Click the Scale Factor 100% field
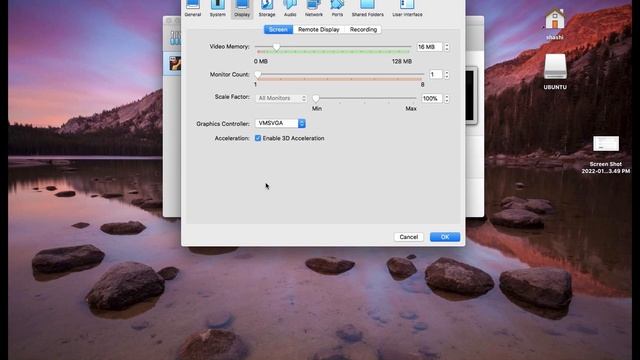This screenshot has width=640, height=360. [x=432, y=98]
